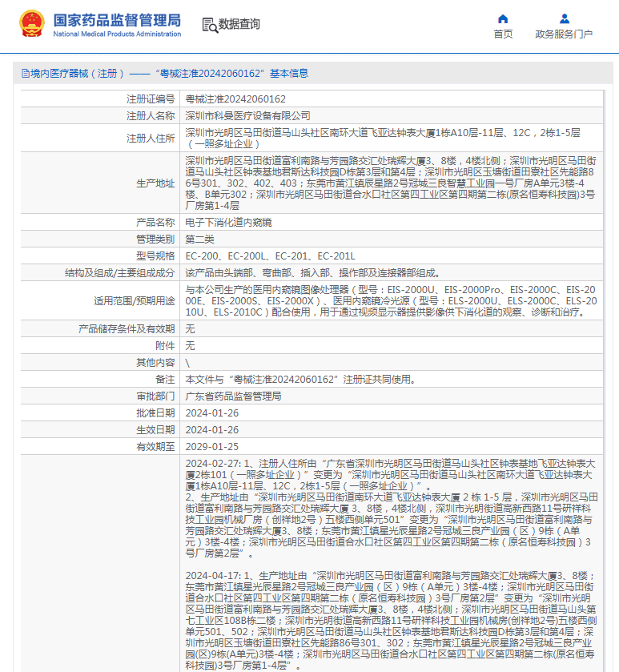
Task: Click the 注册人名称 label
Action: (x=151, y=115)
